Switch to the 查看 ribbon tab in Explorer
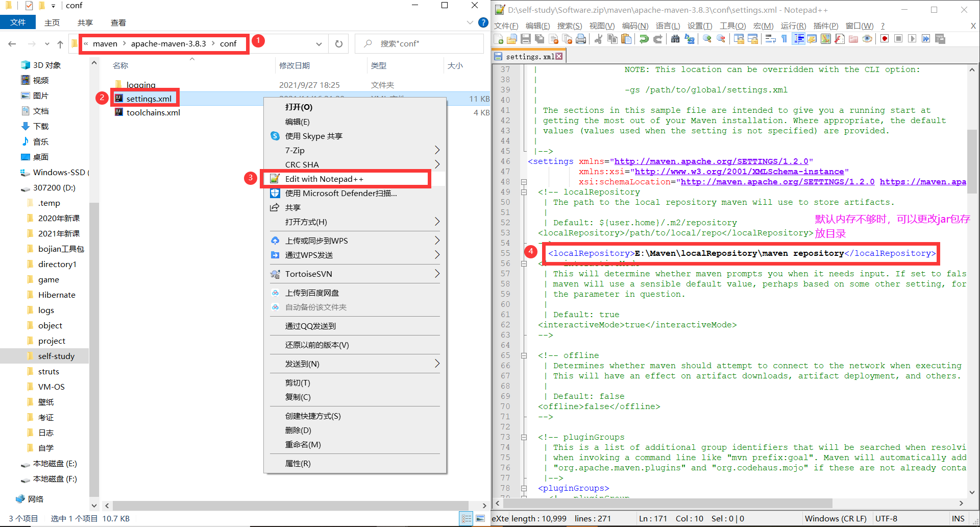The image size is (980, 527). (118, 22)
